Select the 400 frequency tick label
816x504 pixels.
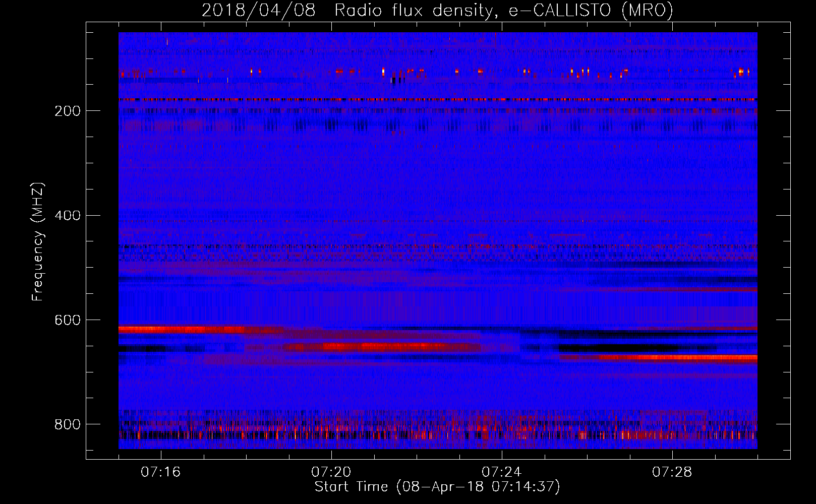tap(67, 216)
